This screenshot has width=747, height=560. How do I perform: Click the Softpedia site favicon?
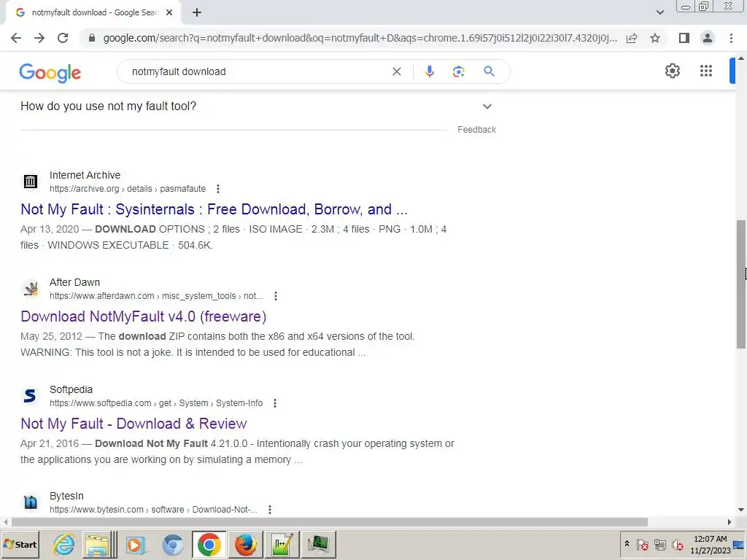click(31, 396)
